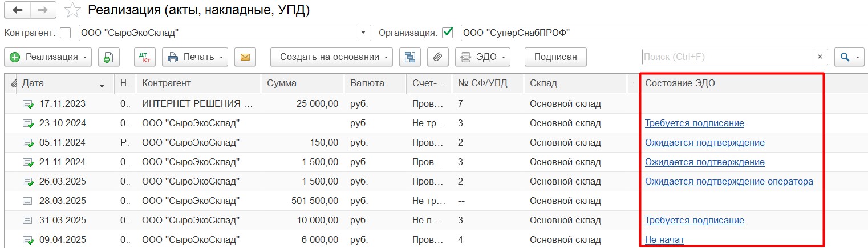Click the copy document icon button
868x248 pixels.
tap(108, 57)
